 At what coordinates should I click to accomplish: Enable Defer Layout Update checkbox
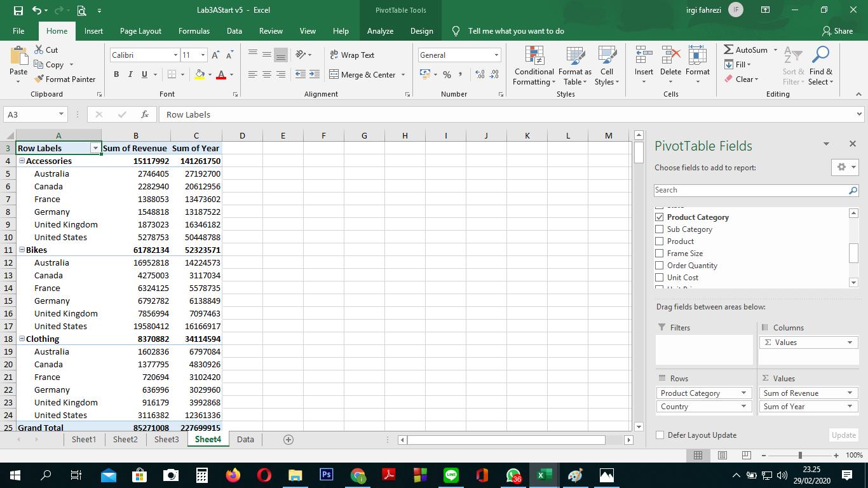[x=660, y=435]
